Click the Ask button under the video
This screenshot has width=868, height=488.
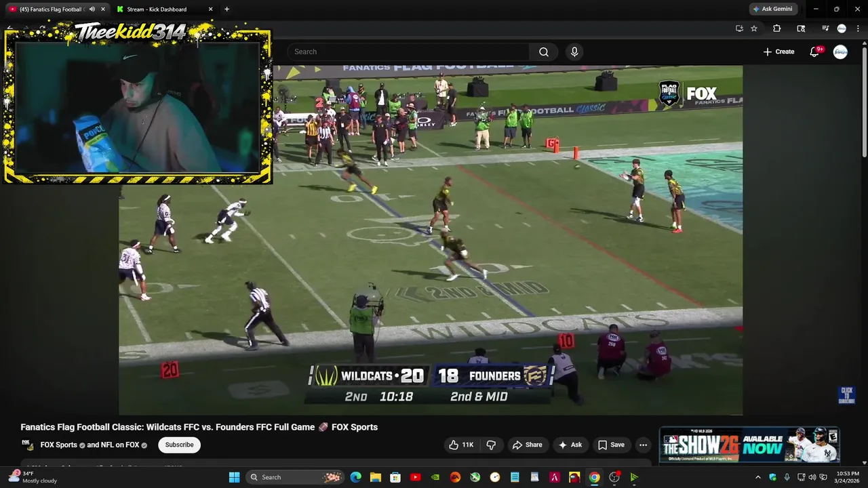coord(570,445)
